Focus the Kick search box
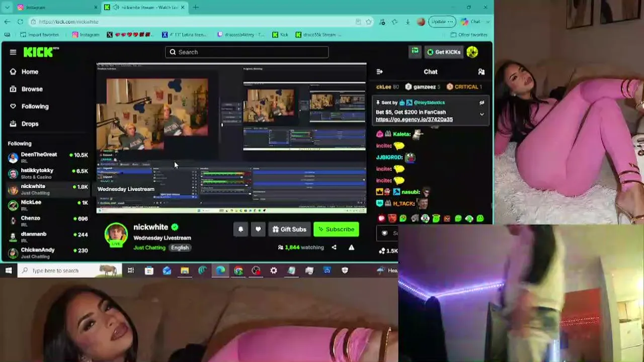The image size is (644, 362). 247,52
